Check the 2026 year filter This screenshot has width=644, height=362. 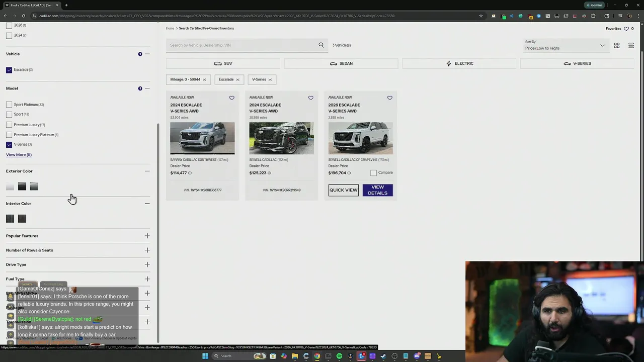pyautogui.click(x=9, y=25)
